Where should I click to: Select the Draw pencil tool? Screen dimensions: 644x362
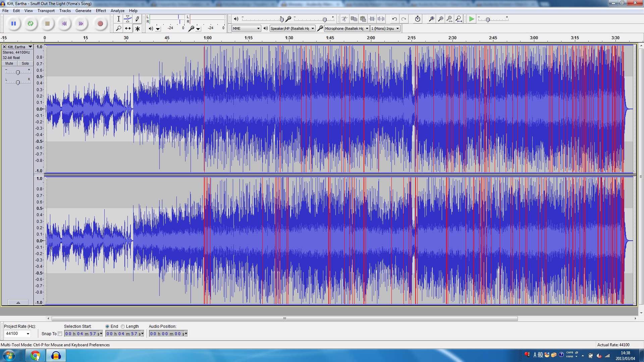coord(137,19)
